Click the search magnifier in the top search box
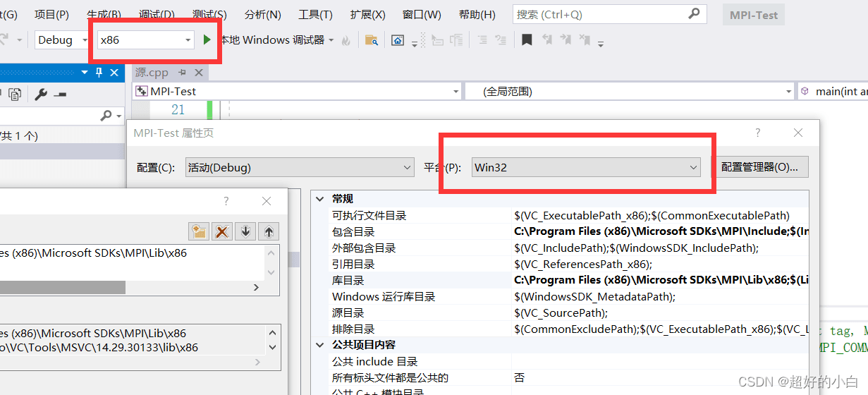The width and height of the screenshot is (868, 395). click(695, 13)
